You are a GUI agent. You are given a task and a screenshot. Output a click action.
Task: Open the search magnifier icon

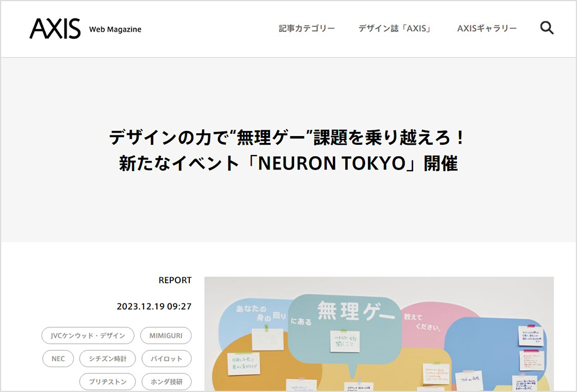(x=546, y=28)
